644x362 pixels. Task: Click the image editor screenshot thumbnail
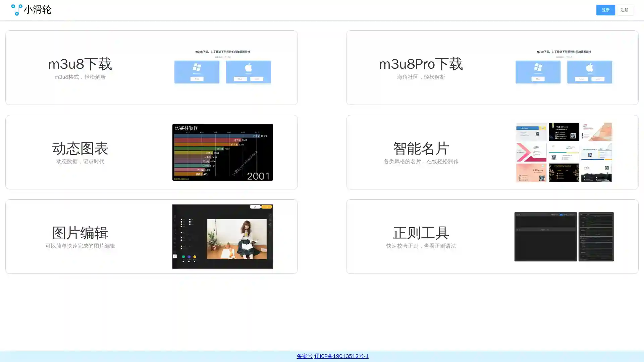222,237
